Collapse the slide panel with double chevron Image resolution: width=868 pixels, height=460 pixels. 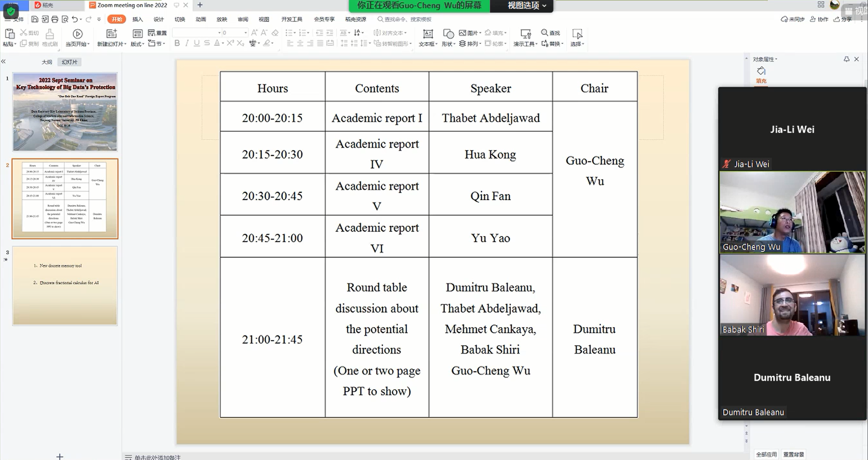3,61
